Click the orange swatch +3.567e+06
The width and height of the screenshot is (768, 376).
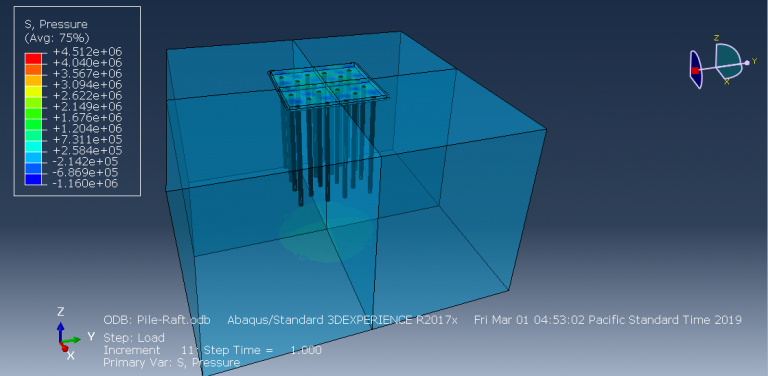[x=33, y=81]
